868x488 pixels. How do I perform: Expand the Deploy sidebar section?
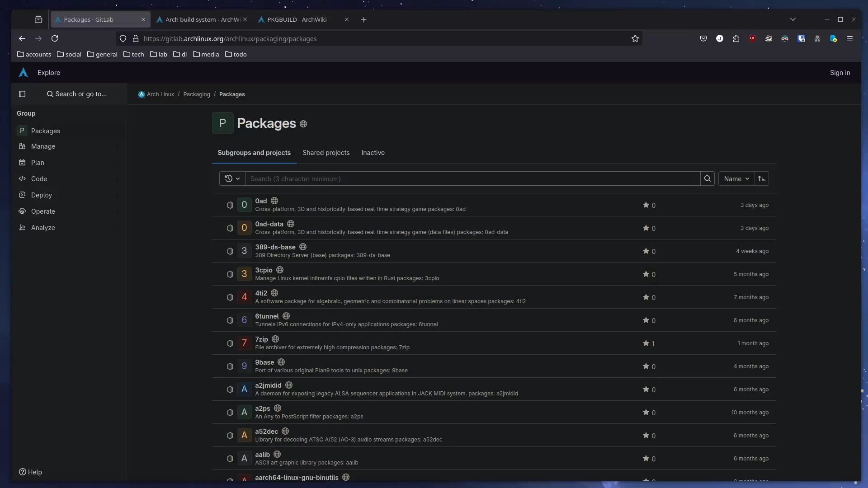(x=69, y=195)
